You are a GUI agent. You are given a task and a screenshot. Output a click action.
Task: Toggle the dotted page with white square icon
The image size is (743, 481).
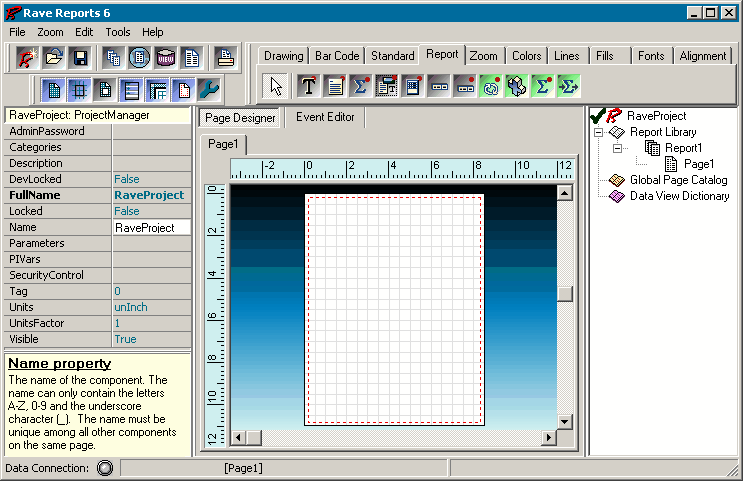pos(105,90)
